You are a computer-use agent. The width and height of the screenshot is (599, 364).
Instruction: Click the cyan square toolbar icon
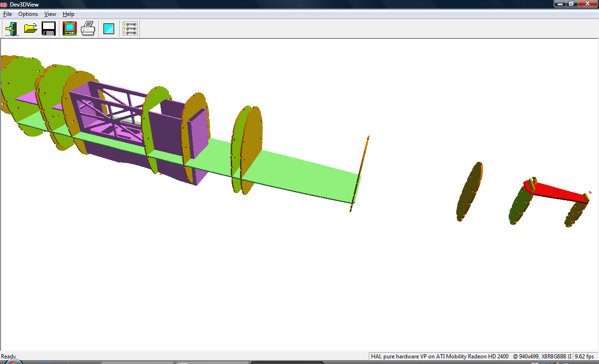tap(109, 29)
